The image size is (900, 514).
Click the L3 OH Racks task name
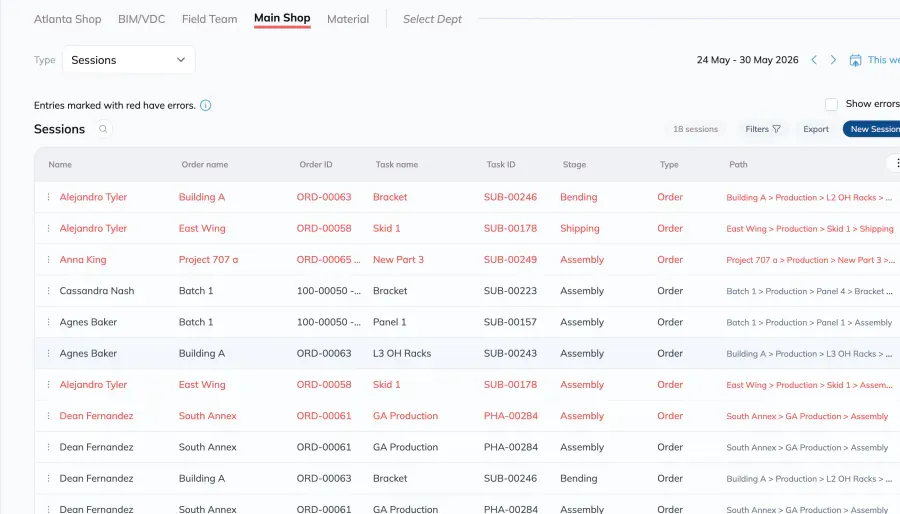click(402, 353)
